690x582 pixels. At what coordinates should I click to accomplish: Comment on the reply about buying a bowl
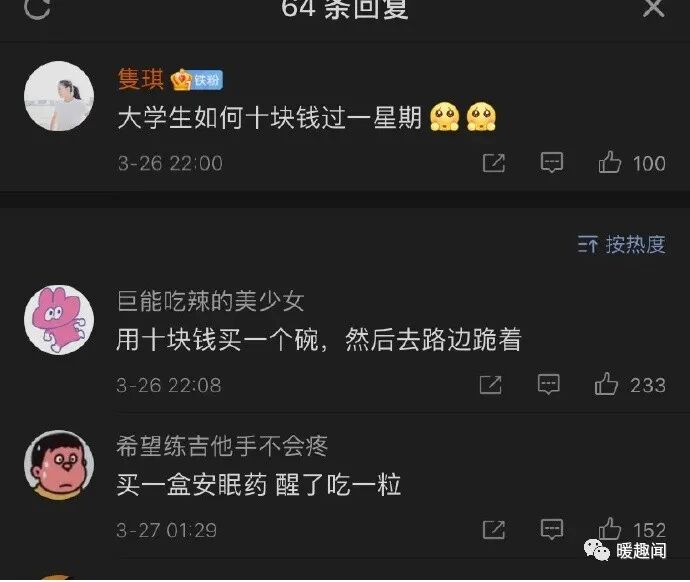pyautogui.click(x=549, y=384)
